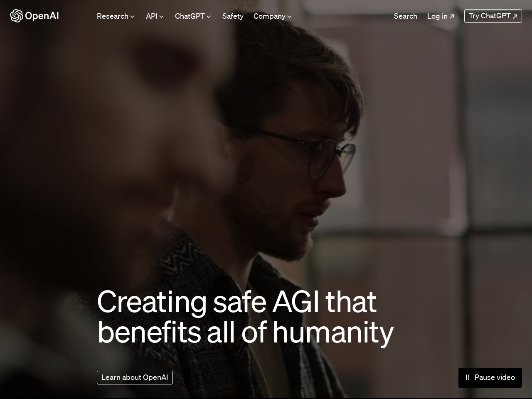Click the arrow icon in Try ChatGPT

click(515, 16)
